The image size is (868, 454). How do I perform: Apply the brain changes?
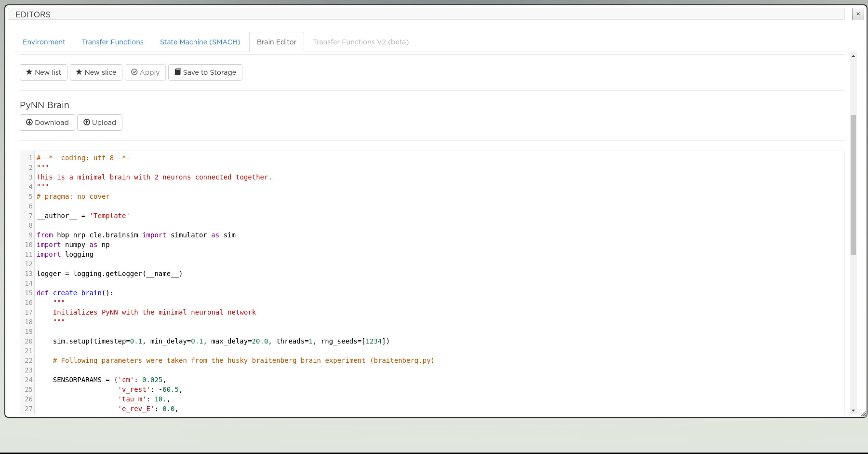(x=145, y=72)
